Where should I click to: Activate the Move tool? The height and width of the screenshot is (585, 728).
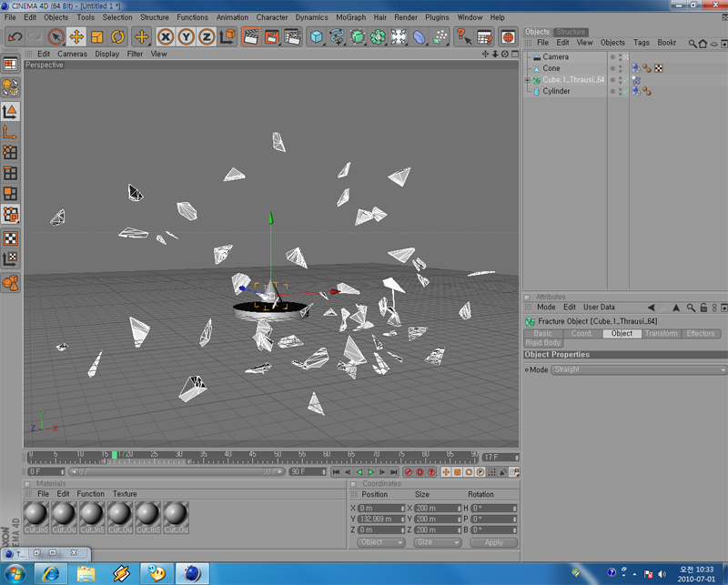(x=76, y=36)
